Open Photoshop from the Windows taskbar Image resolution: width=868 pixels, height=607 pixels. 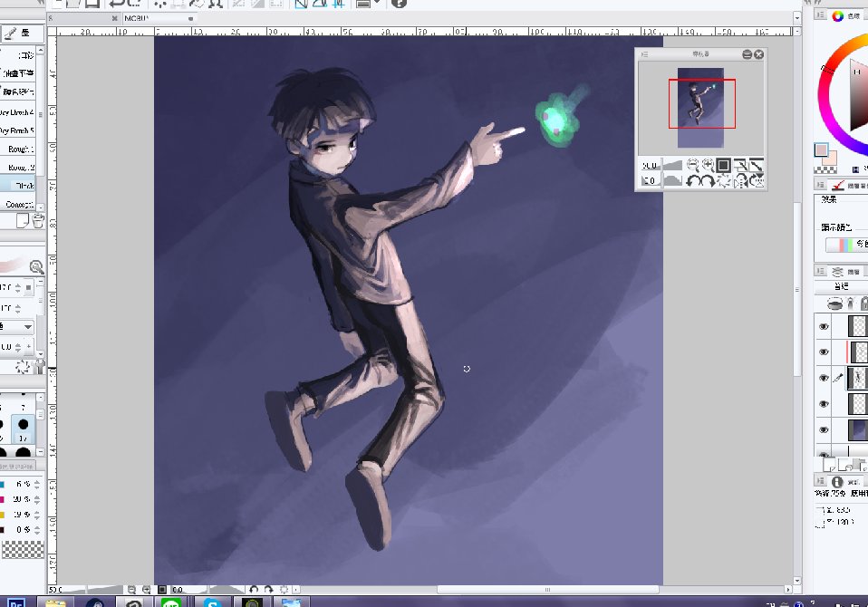click(16, 602)
